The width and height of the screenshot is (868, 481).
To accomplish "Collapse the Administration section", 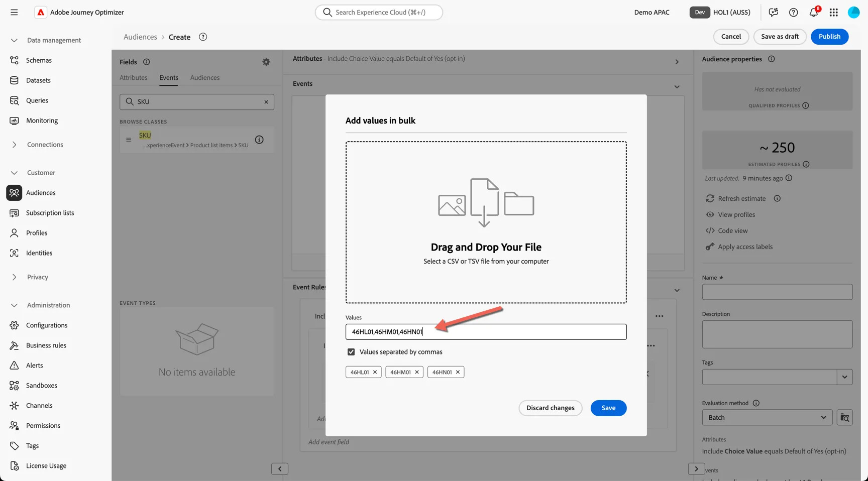I will pos(14,305).
